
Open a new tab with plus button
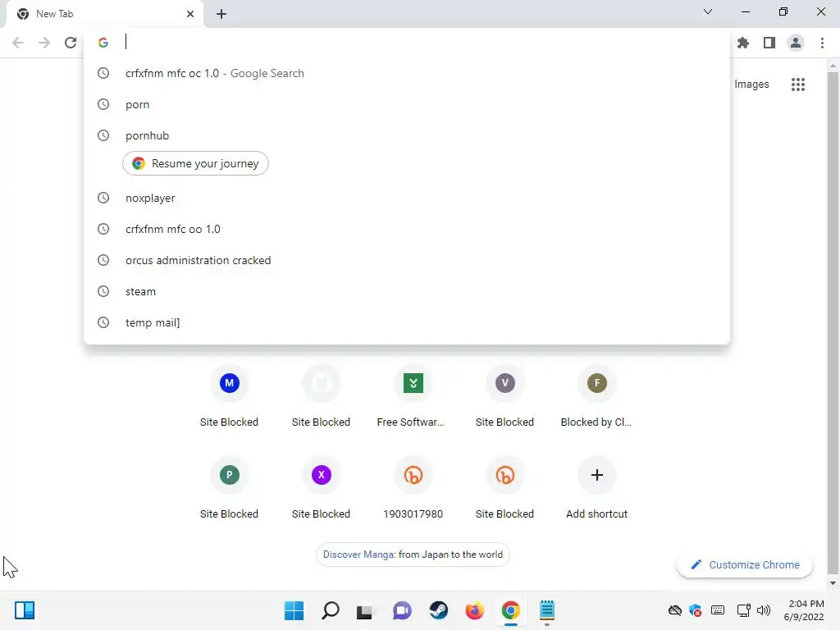[x=221, y=14]
